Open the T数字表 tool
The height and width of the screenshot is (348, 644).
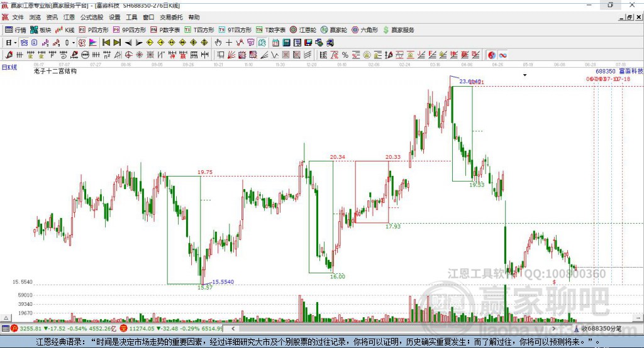(270, 30)
